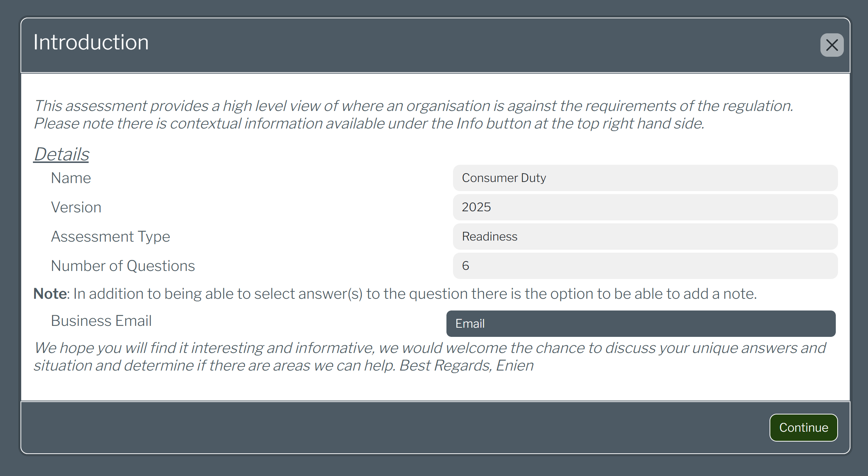Click the Name label
The width and height of the screenshot is (868, 476).
[71, 178]
